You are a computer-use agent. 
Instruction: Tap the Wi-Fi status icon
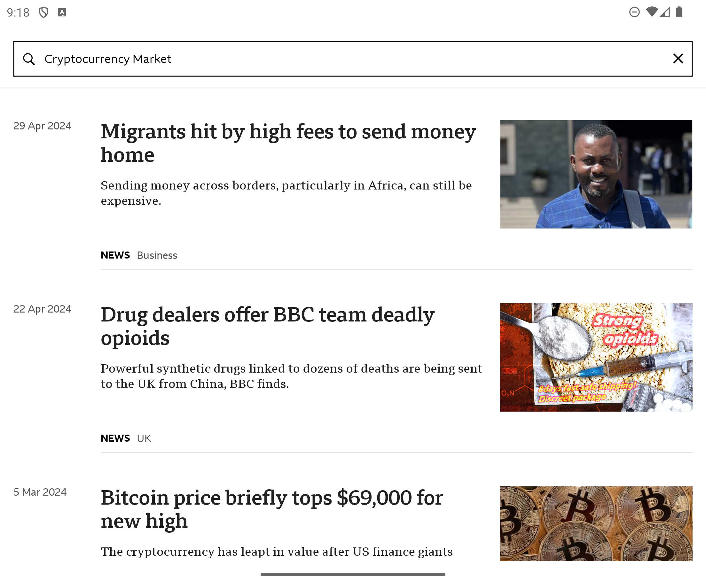click(x=652, y=12)
